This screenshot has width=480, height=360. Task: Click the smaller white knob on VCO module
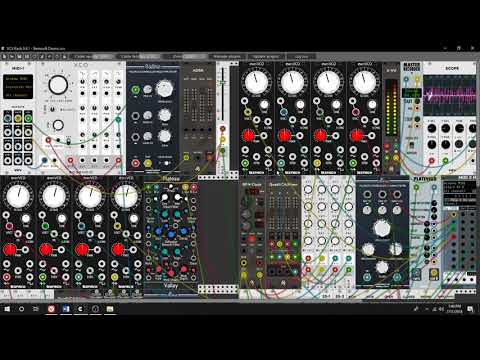pyautogui.click(x=58, y=125)
